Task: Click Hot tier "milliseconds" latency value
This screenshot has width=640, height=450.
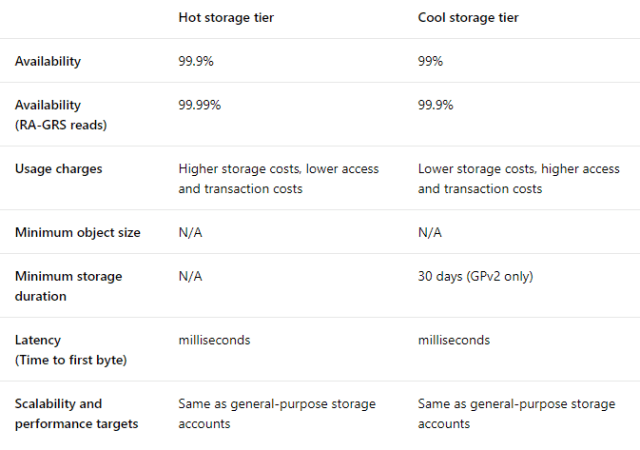Action: (214, 340)
